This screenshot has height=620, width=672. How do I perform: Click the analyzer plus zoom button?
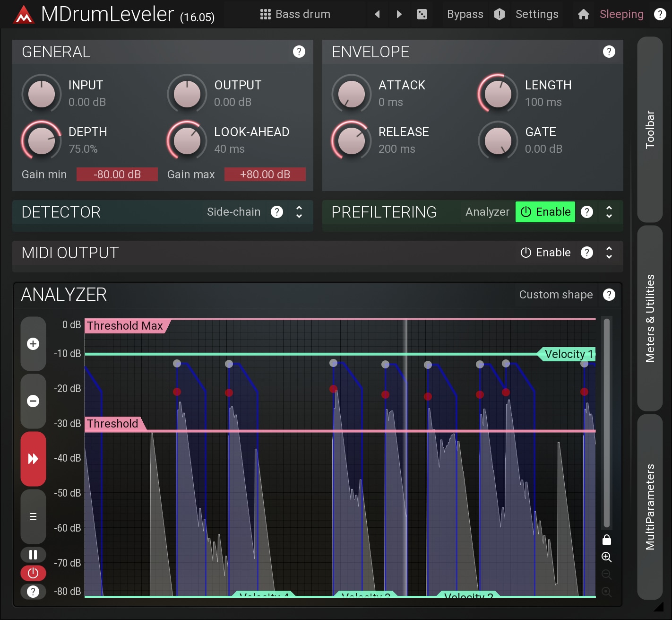click(x=33, y=344)
